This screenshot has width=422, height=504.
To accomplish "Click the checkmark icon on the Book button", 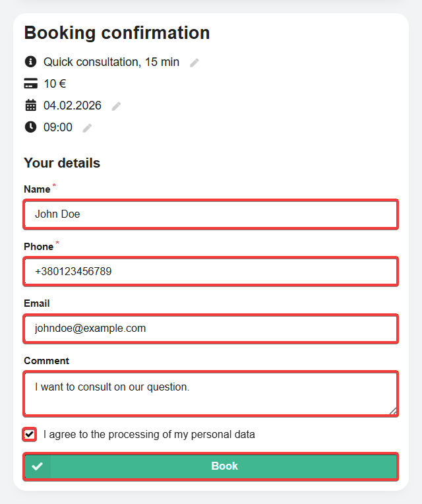I will point(38,466).
